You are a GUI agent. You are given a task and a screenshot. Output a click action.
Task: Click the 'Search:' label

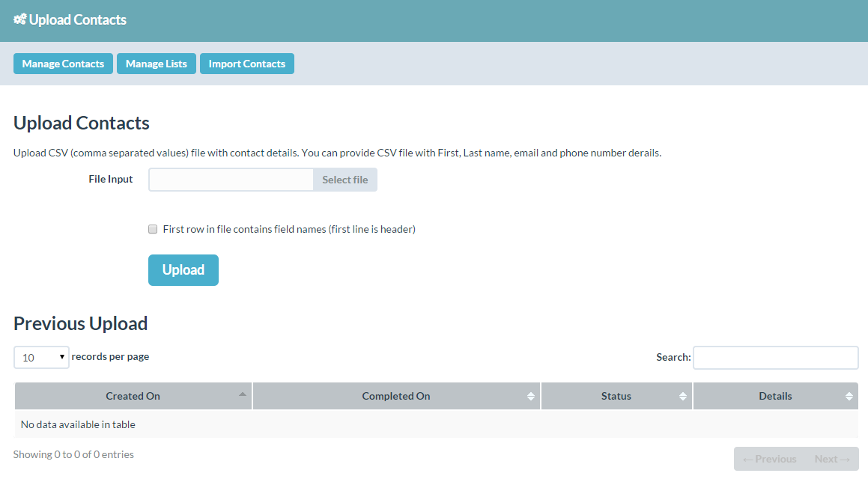click(674, 357)
